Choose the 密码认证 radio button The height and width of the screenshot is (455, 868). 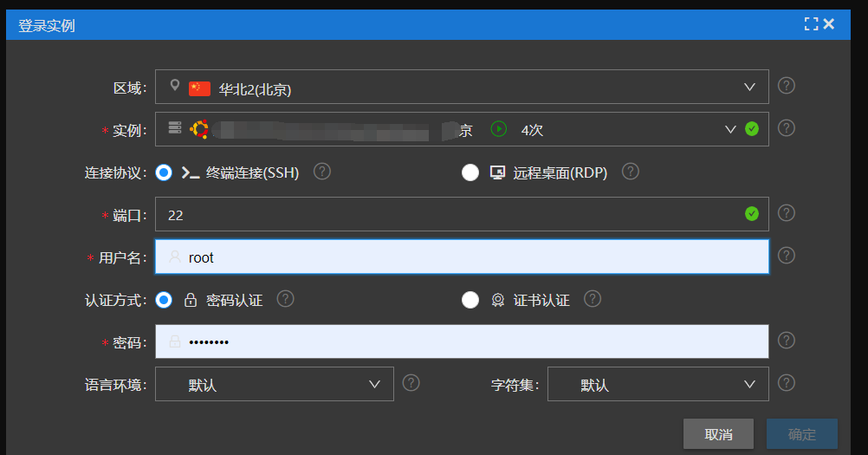pos(164,300)
